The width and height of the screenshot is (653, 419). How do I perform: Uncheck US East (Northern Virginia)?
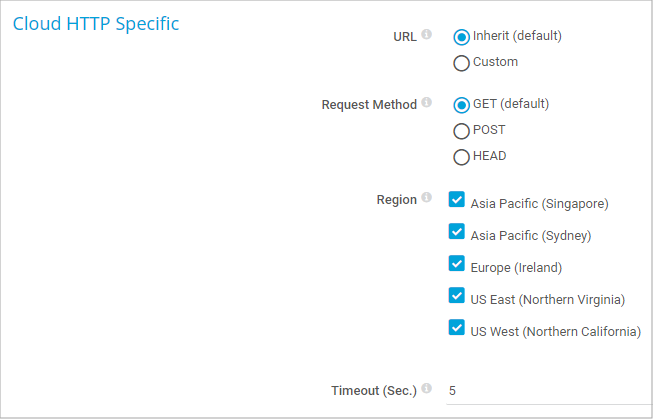point(457,296)
